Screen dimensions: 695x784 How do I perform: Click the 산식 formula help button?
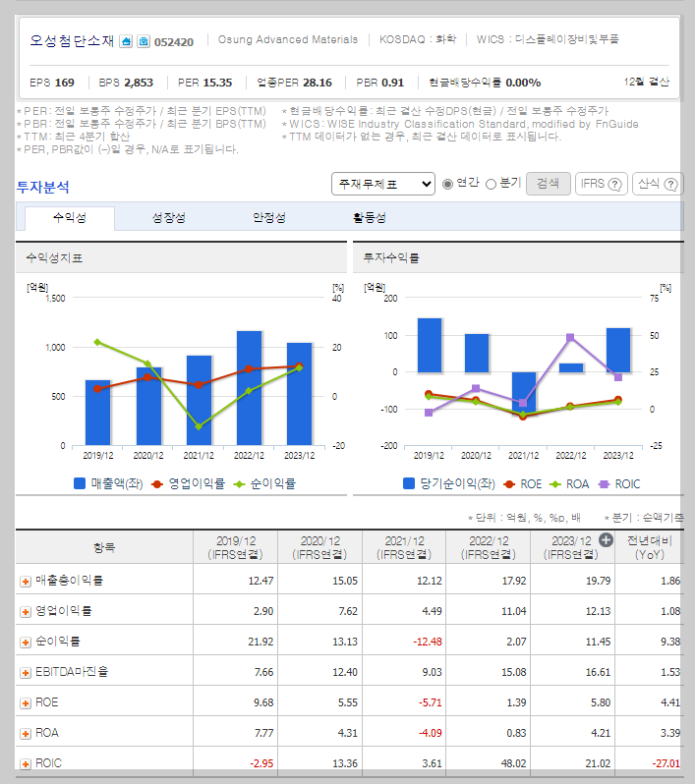point(658,184)
